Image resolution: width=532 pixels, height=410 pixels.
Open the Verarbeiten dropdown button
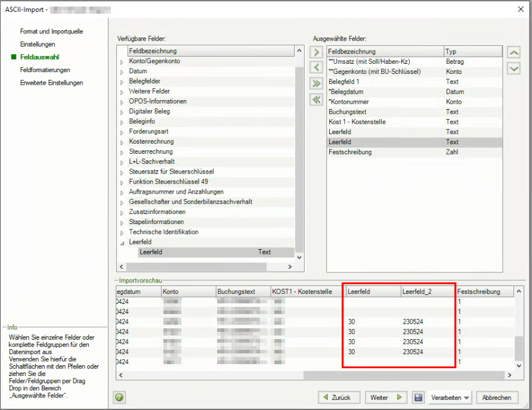pyautogui.click(x=450, y=397)
